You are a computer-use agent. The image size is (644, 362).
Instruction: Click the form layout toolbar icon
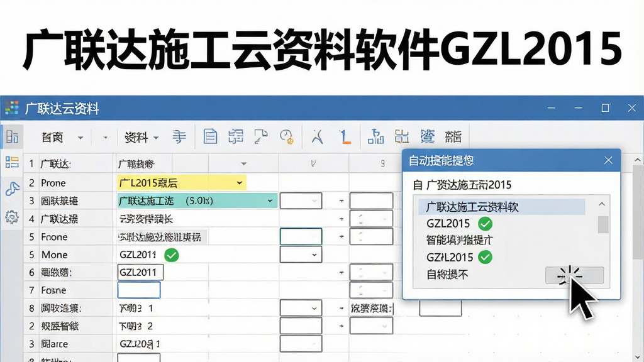pos(236,136)
